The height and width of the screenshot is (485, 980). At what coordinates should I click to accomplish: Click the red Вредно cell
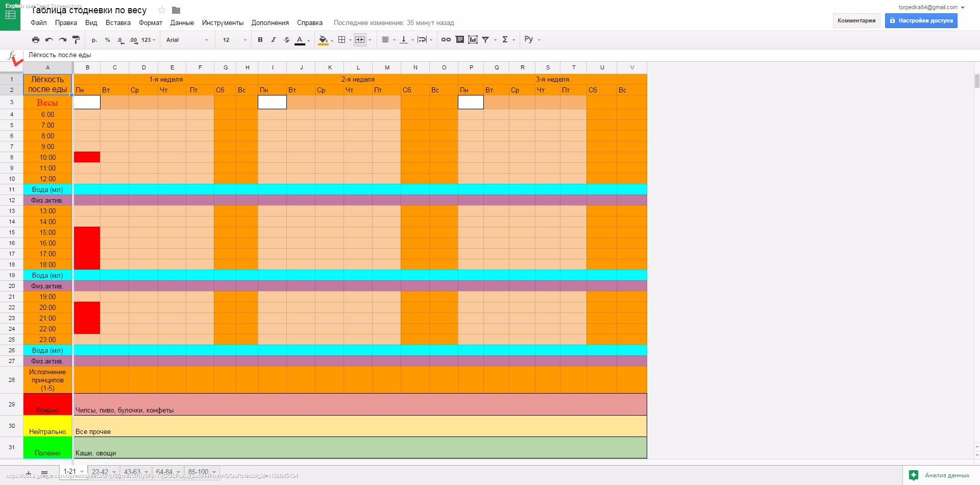point(47,404)
